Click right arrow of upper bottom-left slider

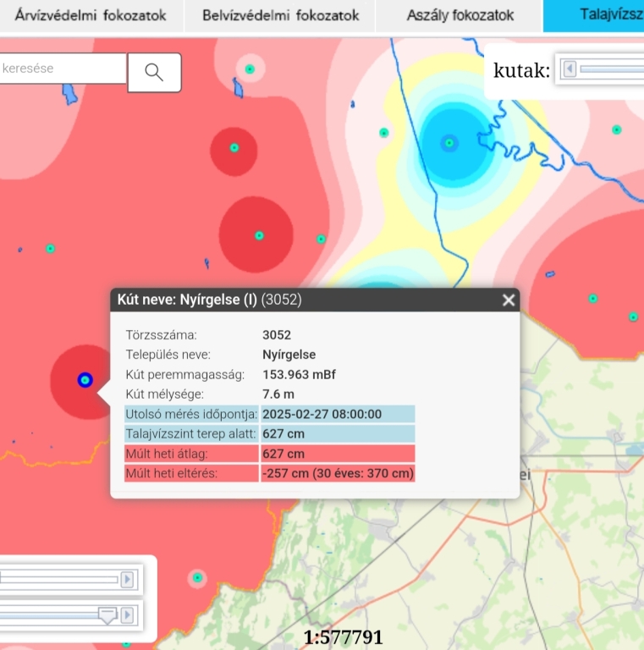pyautogui.click(x=127, y=580)
